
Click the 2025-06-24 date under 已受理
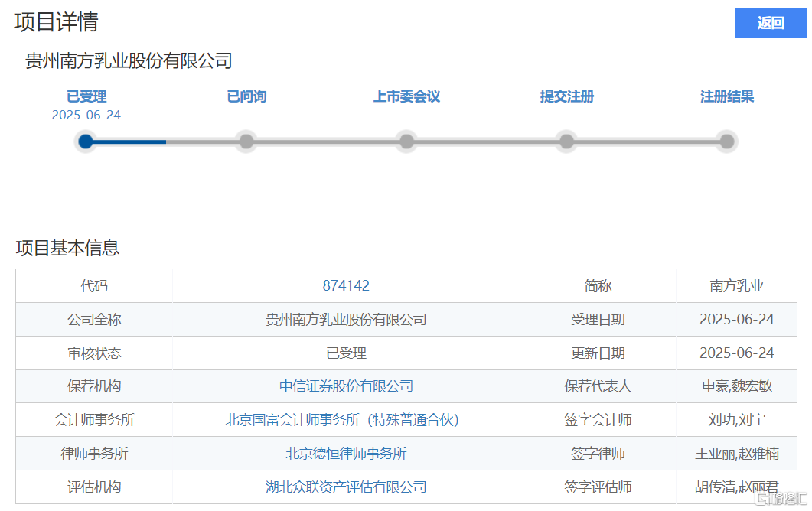[86, 115]
